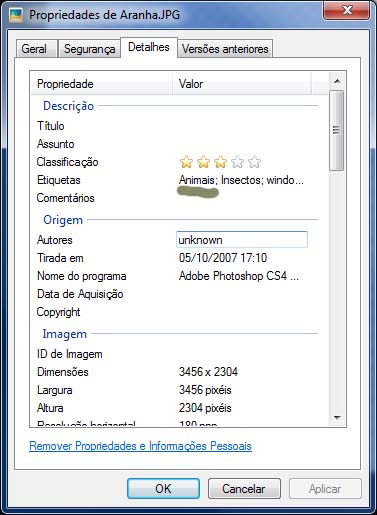This screenshot has height=515, width=377.
Task: Click the vertical scrollbar thumb
Action: [x=337, y=130]
